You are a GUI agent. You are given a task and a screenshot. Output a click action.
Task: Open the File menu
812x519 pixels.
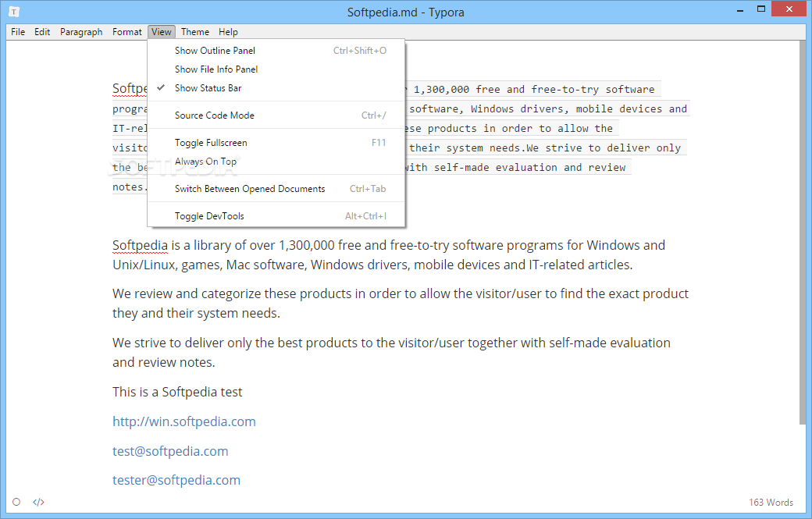pyautogui.click(x=18, y=31)
